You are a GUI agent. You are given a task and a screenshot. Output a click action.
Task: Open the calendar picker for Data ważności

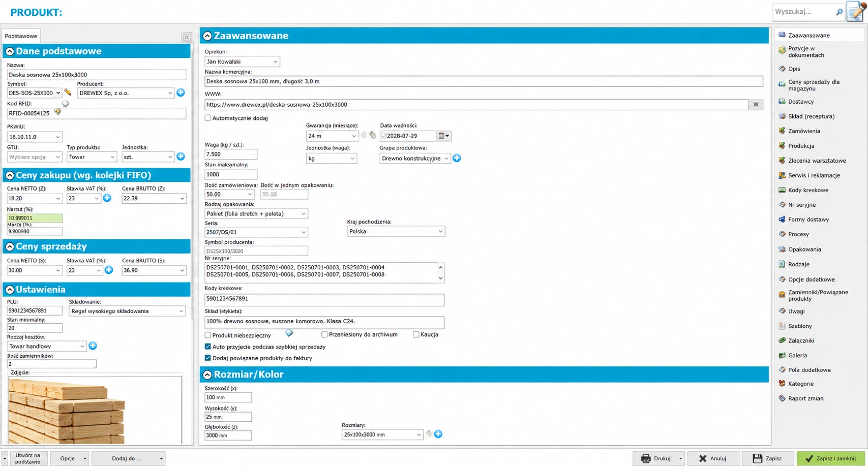coord(444,136)
